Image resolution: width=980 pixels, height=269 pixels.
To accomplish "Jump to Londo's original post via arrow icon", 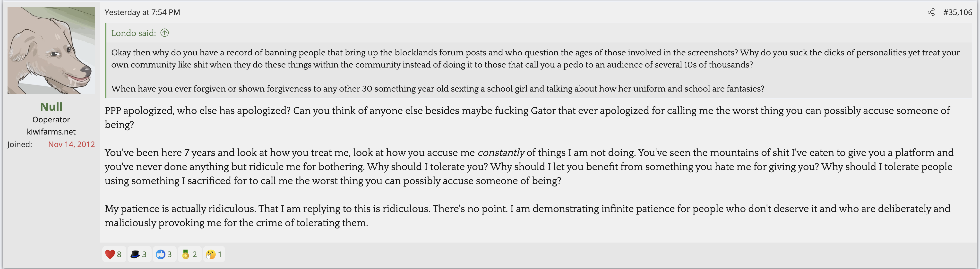I will click(164, 33).
